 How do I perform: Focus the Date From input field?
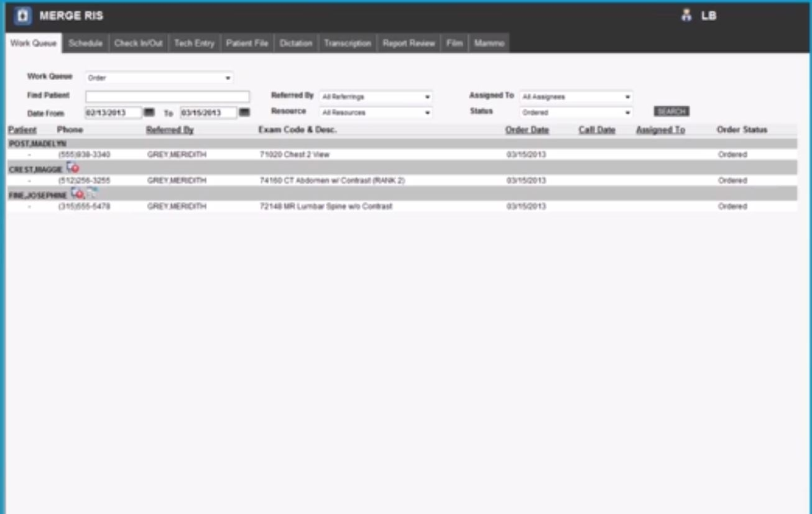114,112
